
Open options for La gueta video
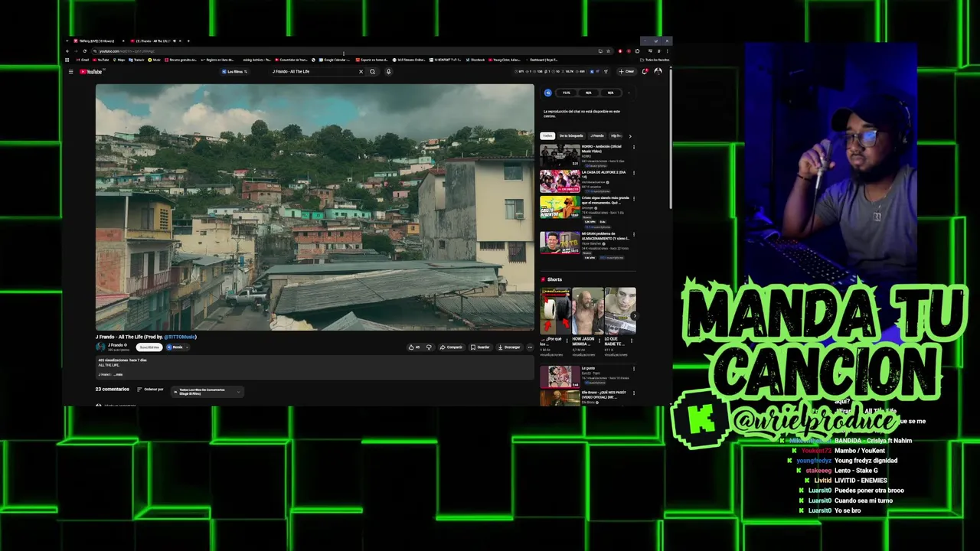[633, 369]
